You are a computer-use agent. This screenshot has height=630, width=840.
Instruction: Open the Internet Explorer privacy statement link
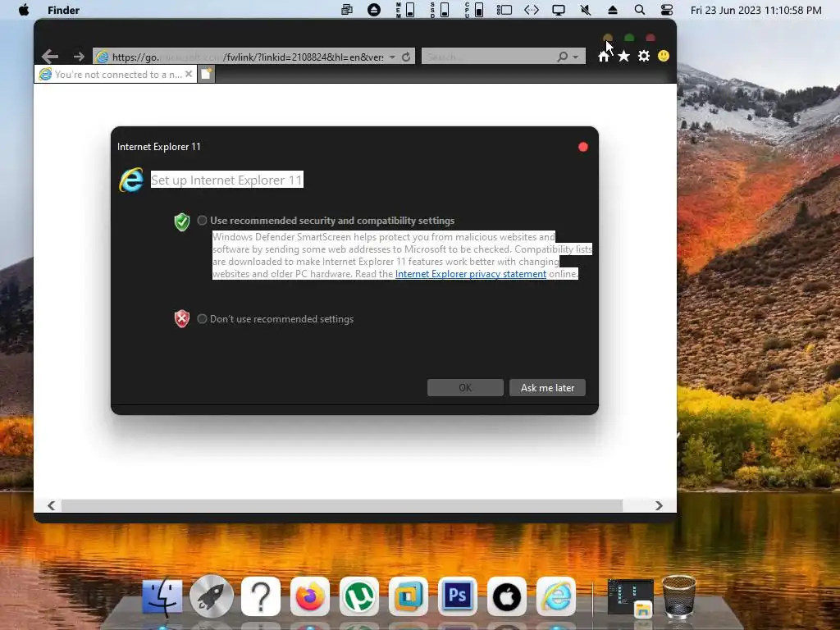[x=471, y=274]
